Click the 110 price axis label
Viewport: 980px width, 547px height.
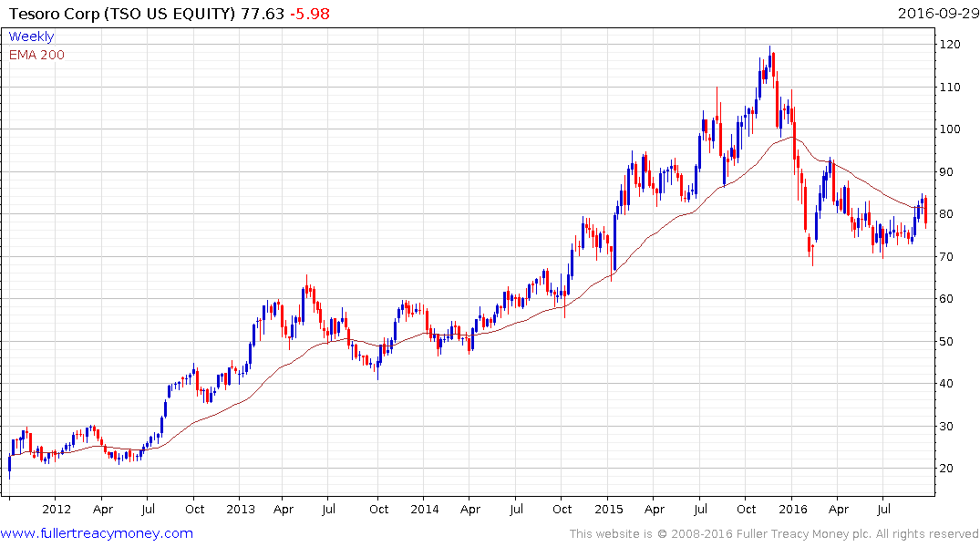[950, 88]
